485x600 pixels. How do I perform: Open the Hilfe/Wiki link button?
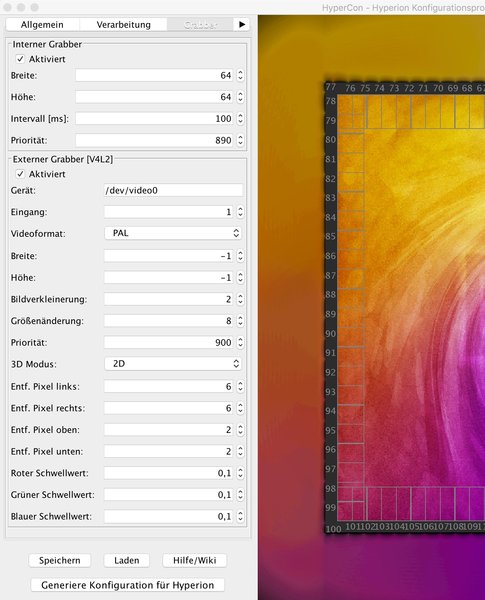194,560
